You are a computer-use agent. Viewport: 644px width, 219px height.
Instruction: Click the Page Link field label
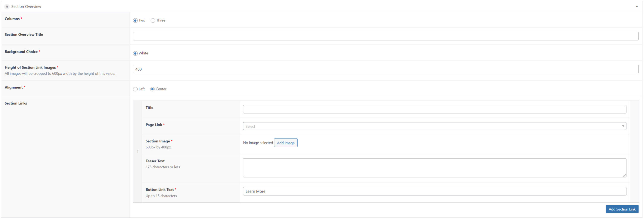[154, 125]
